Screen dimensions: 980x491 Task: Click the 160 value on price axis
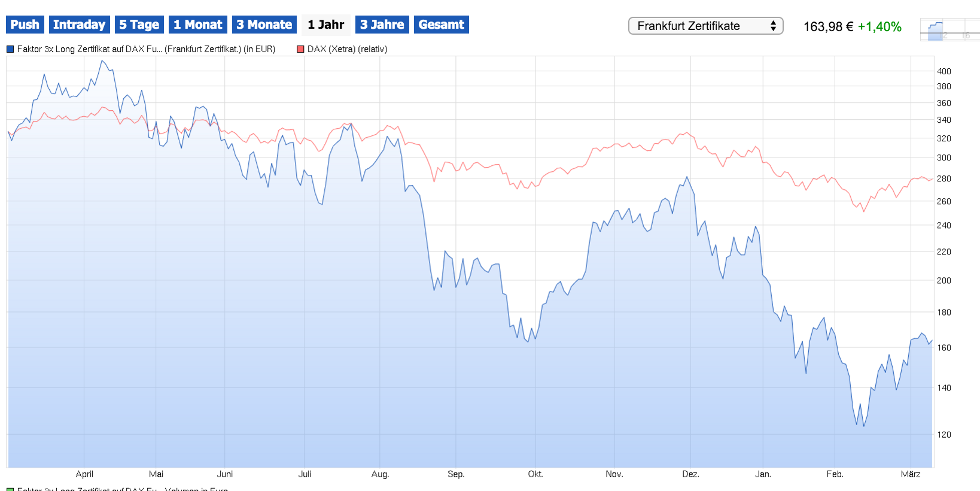click(944, 348)
